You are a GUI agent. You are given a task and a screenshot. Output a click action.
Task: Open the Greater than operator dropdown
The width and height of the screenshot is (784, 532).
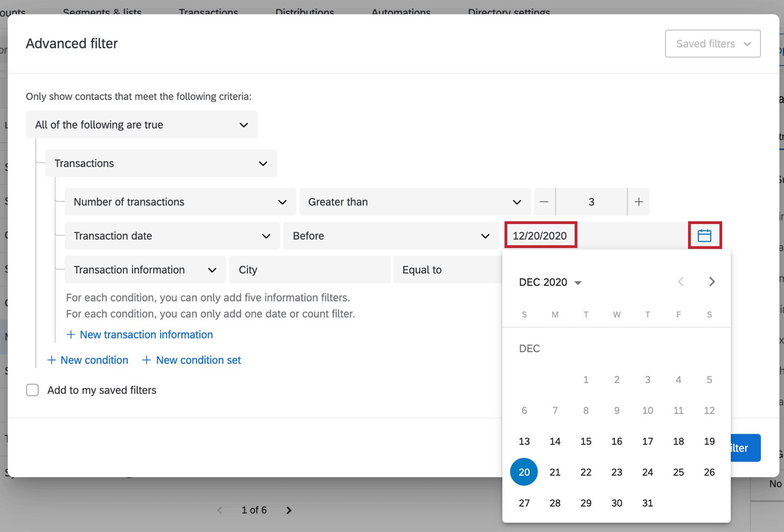[x=415, y=201]
